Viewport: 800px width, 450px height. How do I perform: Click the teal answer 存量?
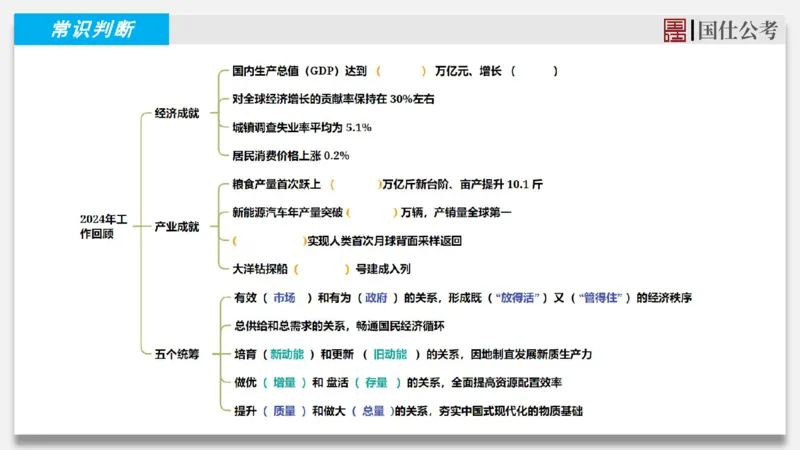[376, 383]
